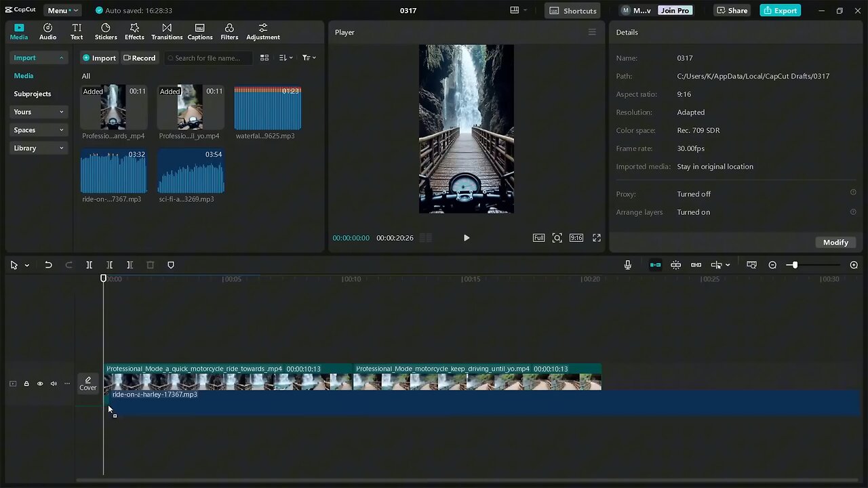Select the waterfal...9625.mp3 audio thumbnail
Screen dimensions: 868x488
click(x=268, y=107)
